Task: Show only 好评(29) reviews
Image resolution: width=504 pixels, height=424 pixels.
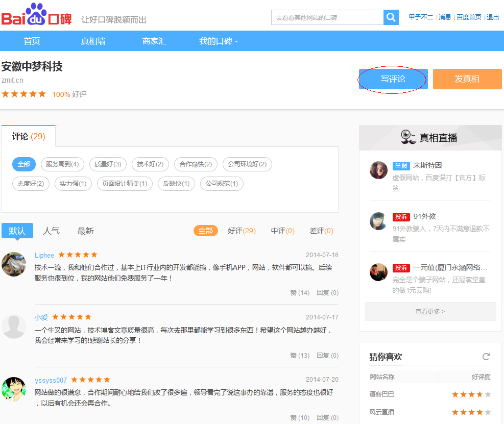Action: 242,231
